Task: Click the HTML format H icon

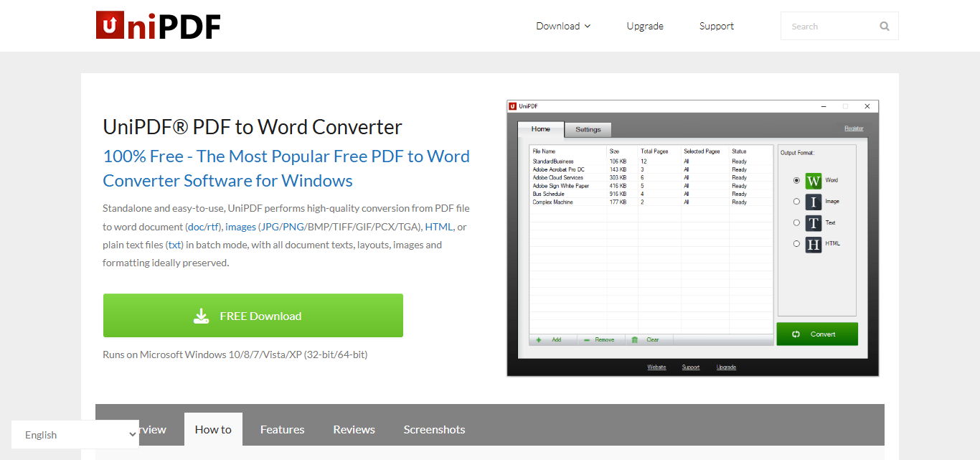Action: 813,244
